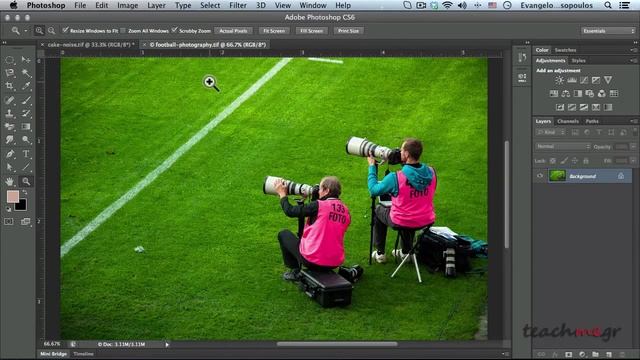Add a Black & White adjustment
This screenshot has width=640, height=360.
coord(578,94)
